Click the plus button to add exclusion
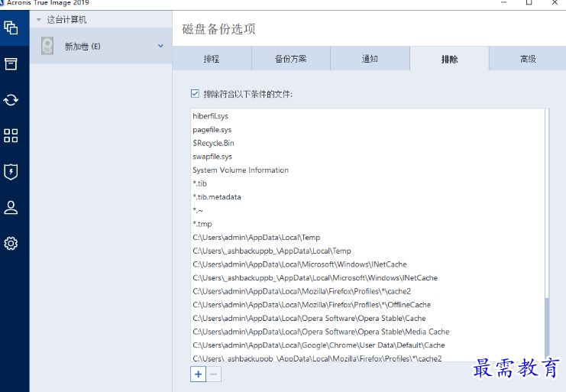Image resolution: width=566 pixels, height=392 pixels. click(198, 374)
